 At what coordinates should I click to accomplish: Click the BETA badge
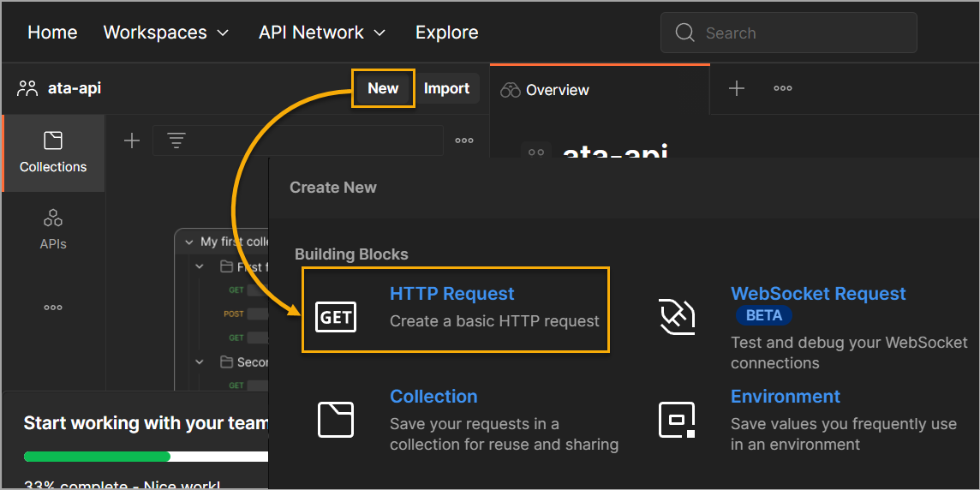(x=764, y=315)
